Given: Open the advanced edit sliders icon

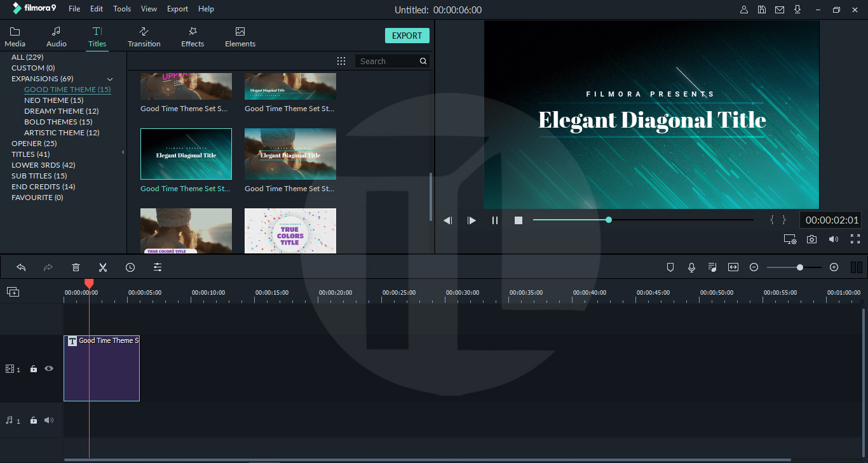Looking at the screenshot, I should pyautogui.click(x=158, y=267).
